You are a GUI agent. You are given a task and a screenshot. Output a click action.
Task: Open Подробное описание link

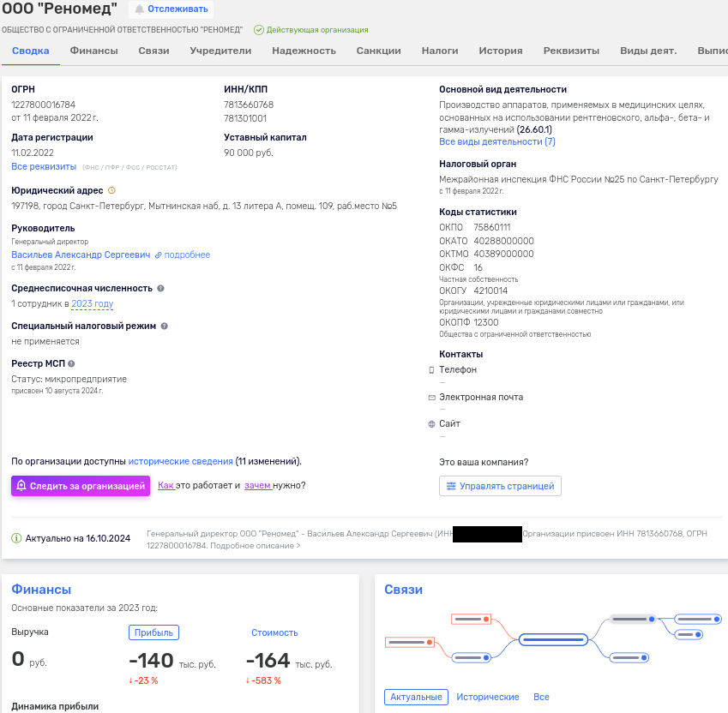point(256,546)
